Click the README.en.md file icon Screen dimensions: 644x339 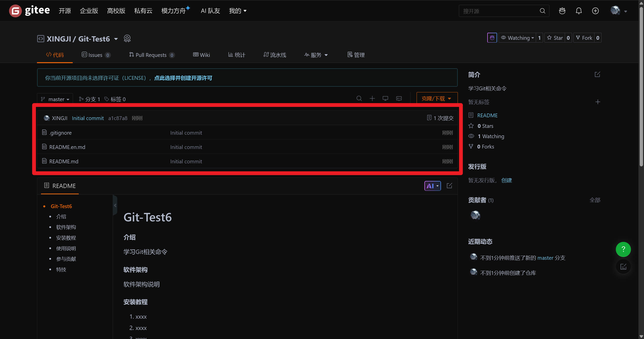pyautogui.click(x=44, y=147)
